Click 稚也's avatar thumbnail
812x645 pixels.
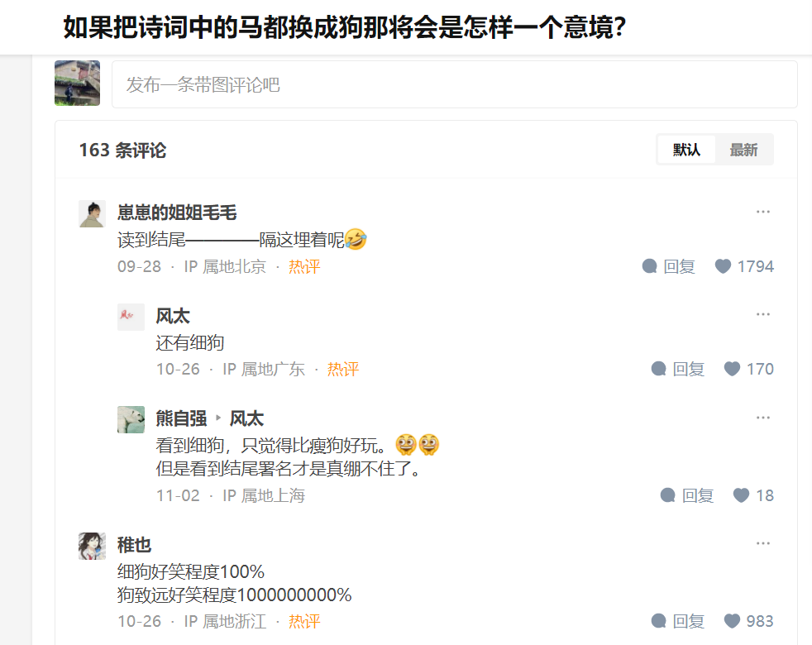click(92, 546)
